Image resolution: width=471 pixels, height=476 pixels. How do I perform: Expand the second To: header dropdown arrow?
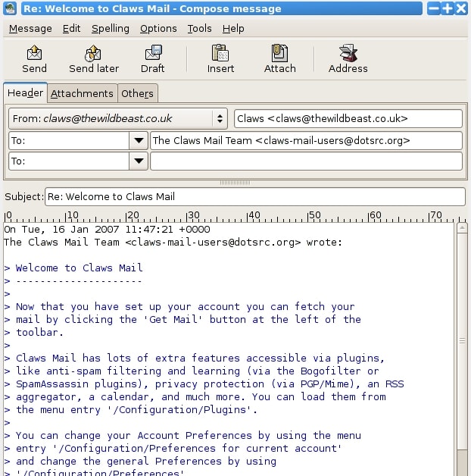pyautogui.click(x=139, y=161)
